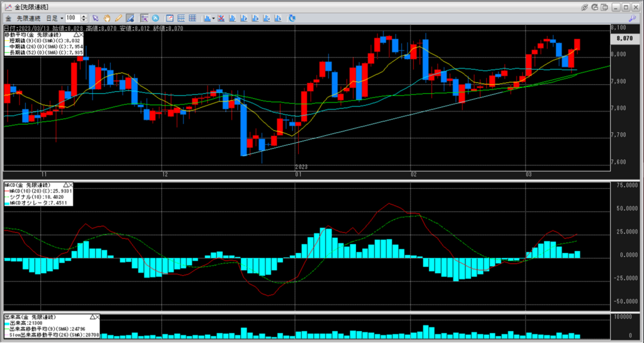The image size is (644, 343).
Task: Collapse the MACD legend with triangle
Action: (65, 184)
